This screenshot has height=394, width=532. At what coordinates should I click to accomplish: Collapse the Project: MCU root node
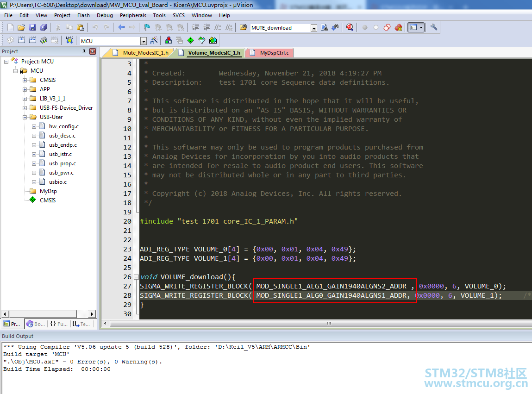(x=6, y=62)
